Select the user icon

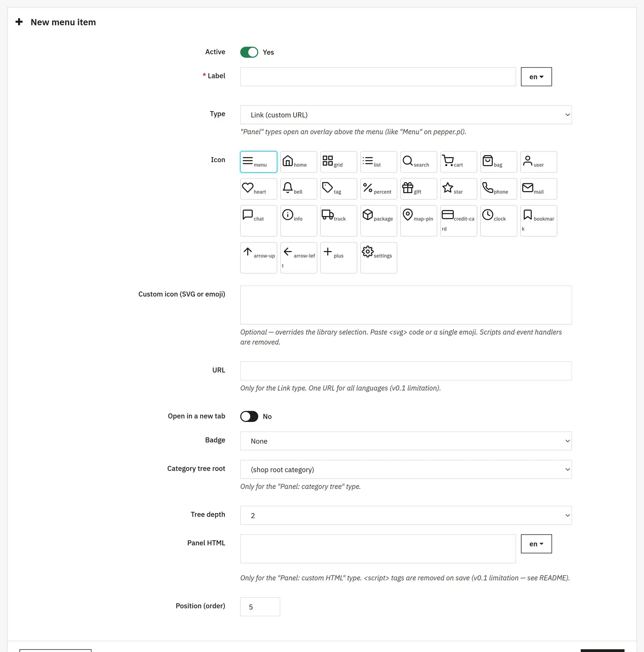(539, 162)
